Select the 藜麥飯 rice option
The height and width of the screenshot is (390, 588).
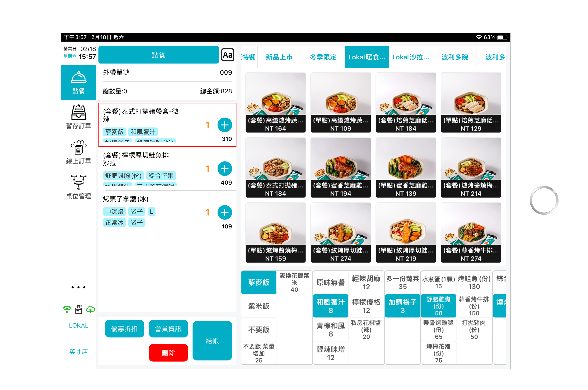[259, 282]
